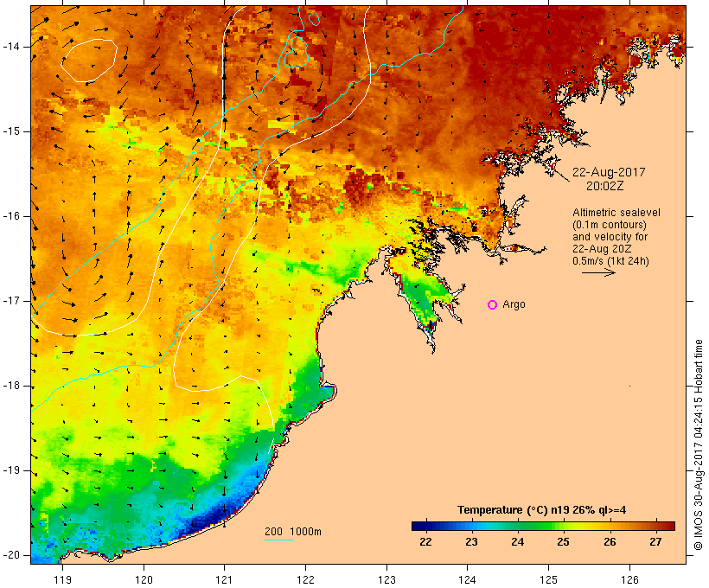The height and width of the screenshot is (588, 709).
Task: Click the '25' color bar tick label
Action: coord(564,541)
